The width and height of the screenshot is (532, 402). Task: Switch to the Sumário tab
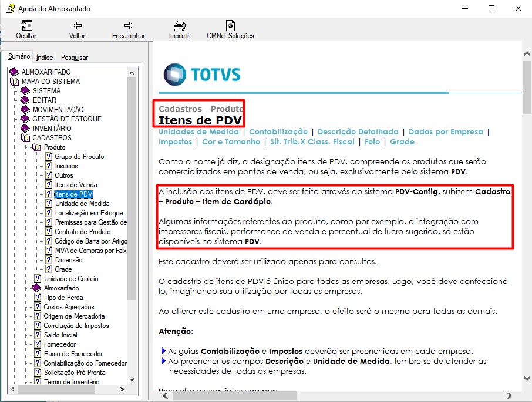pos(19,56)
